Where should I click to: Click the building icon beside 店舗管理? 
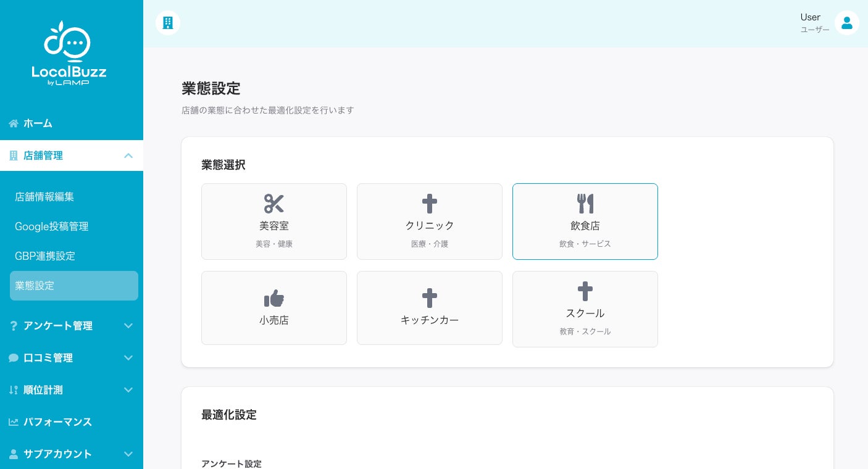pyautogui.click(x=14, y=156)
